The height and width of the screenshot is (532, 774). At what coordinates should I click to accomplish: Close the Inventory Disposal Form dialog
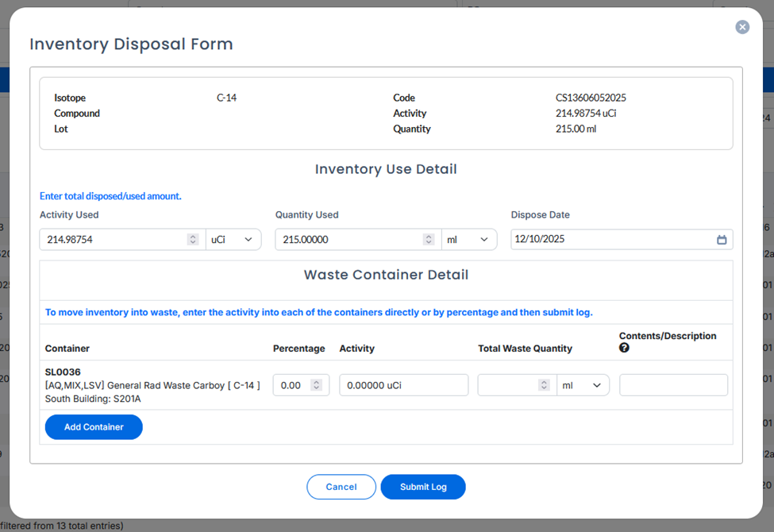point(742,27)
